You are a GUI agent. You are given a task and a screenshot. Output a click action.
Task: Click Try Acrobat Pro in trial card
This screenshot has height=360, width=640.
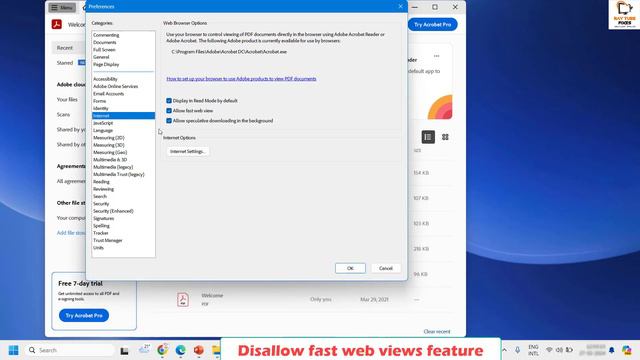(x=84, y=316)
